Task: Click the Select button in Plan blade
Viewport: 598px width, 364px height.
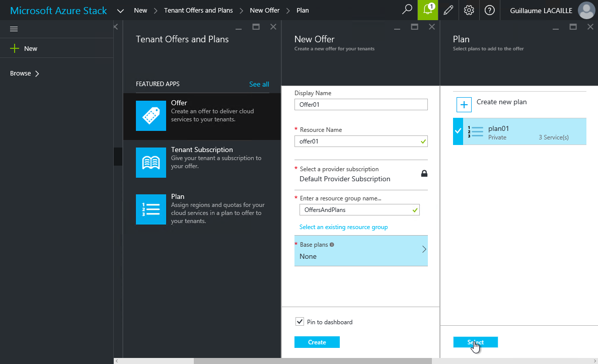Action: pos(476,342)
